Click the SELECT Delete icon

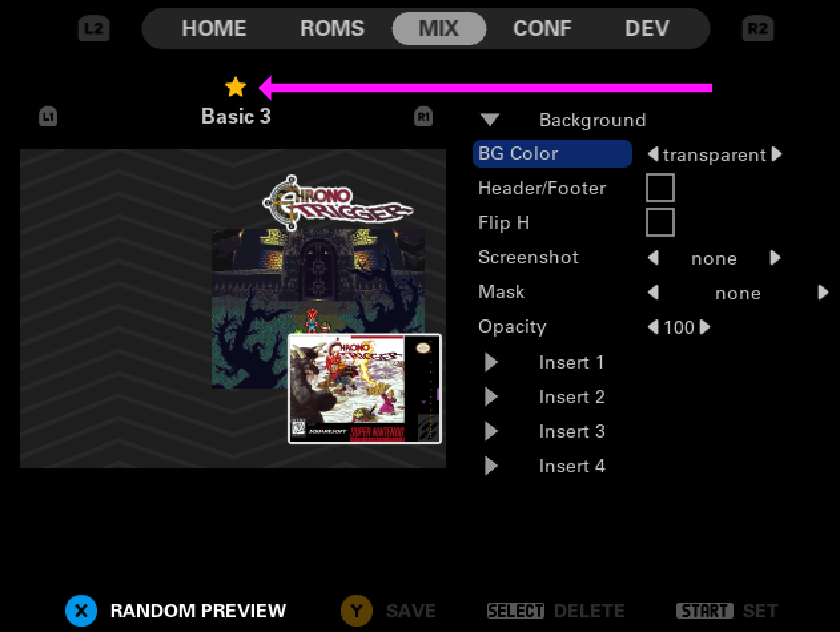point(516,611)
